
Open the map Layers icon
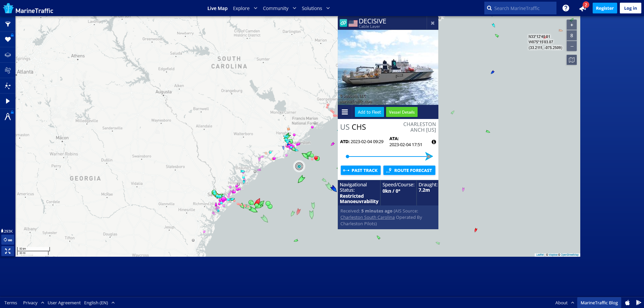click(8, 55)
